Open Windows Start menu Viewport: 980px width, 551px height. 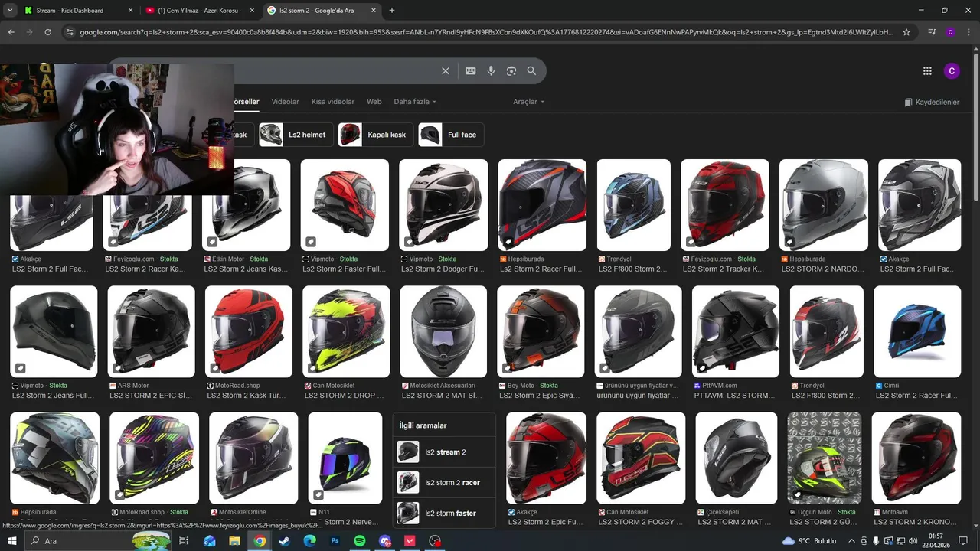point(12,541)
